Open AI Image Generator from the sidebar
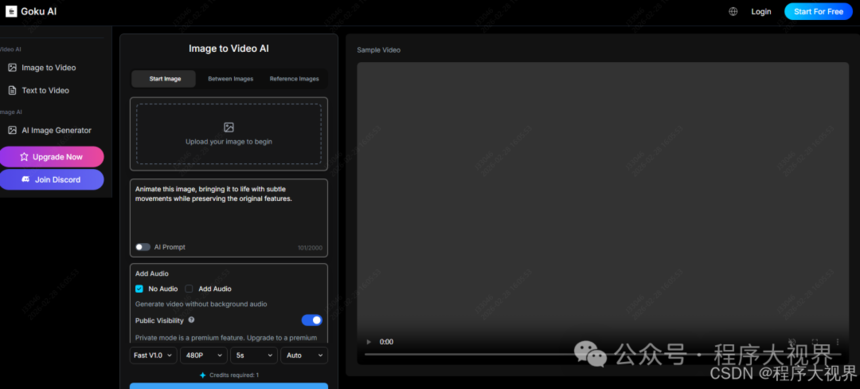 56,131
